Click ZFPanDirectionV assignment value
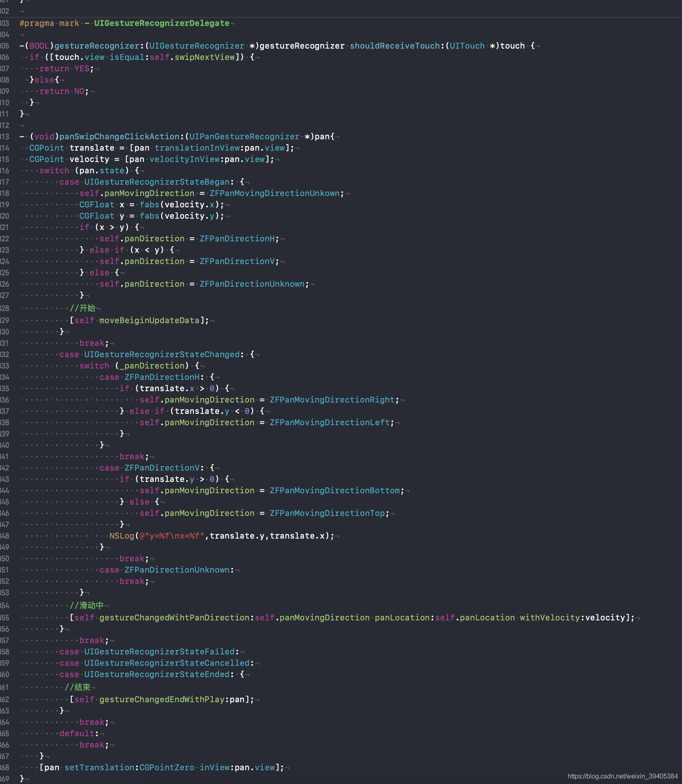Screen dimensions: 682x784 [x=237, y=261]
